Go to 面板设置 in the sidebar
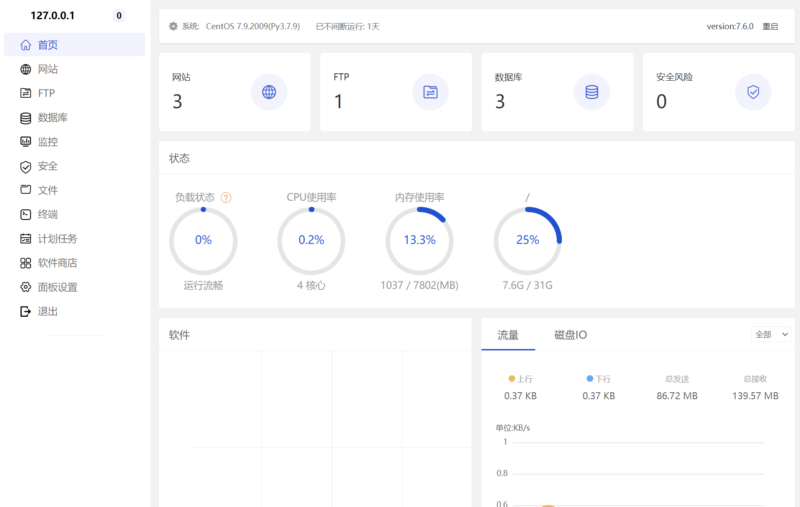This screenshot has height=507, width=800. click(57, 287)
